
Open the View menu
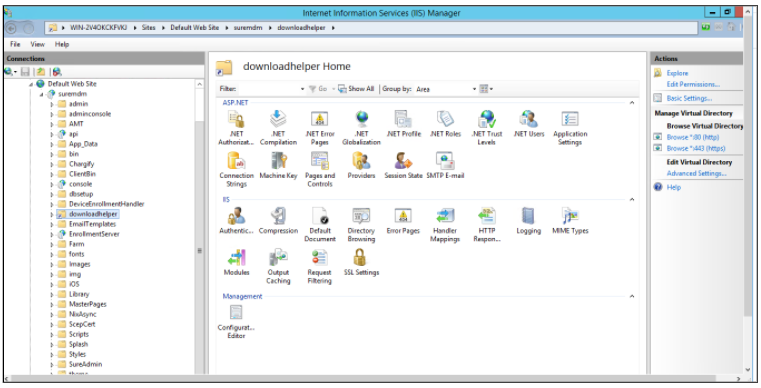37,44
